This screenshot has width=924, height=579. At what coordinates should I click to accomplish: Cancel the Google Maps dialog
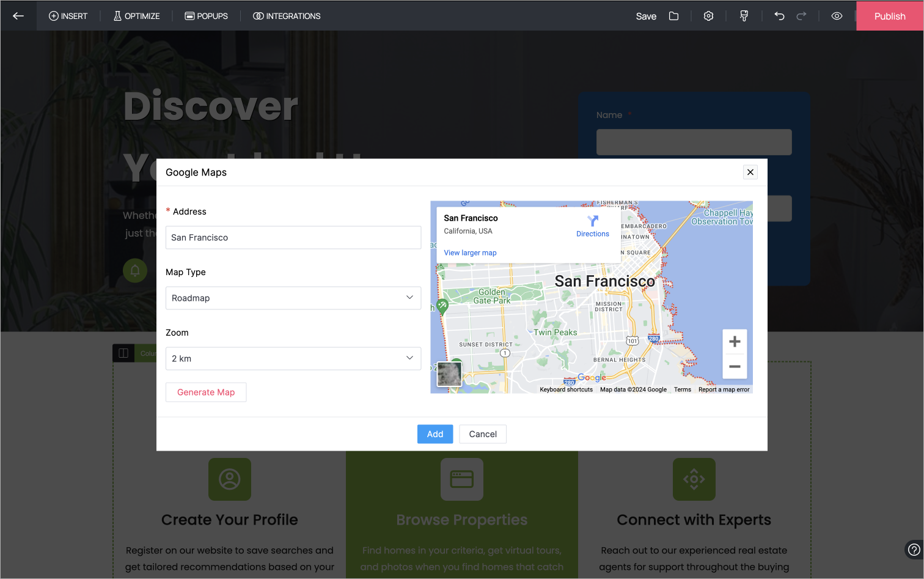[483, 434]
